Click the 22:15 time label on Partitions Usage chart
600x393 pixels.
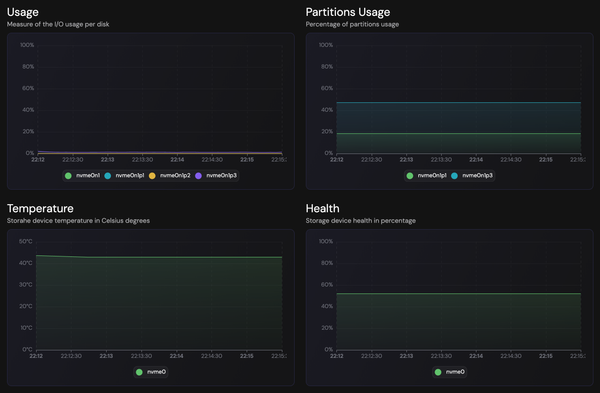(x=546, y=160)
